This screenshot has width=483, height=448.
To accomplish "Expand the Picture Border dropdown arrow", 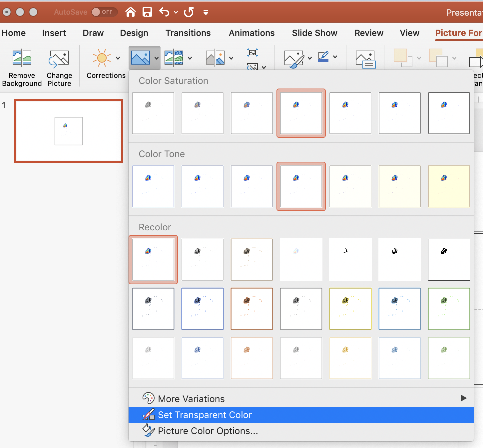I will click(335, 57).
